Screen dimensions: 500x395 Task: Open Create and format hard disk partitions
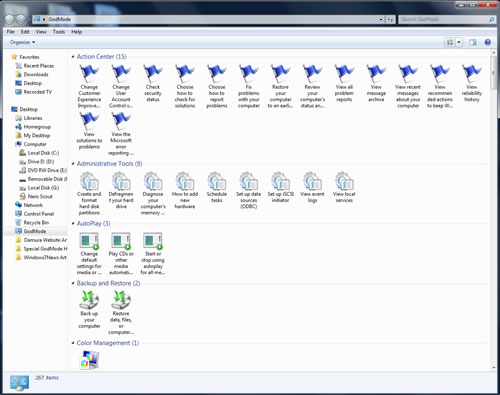point(89,193)
